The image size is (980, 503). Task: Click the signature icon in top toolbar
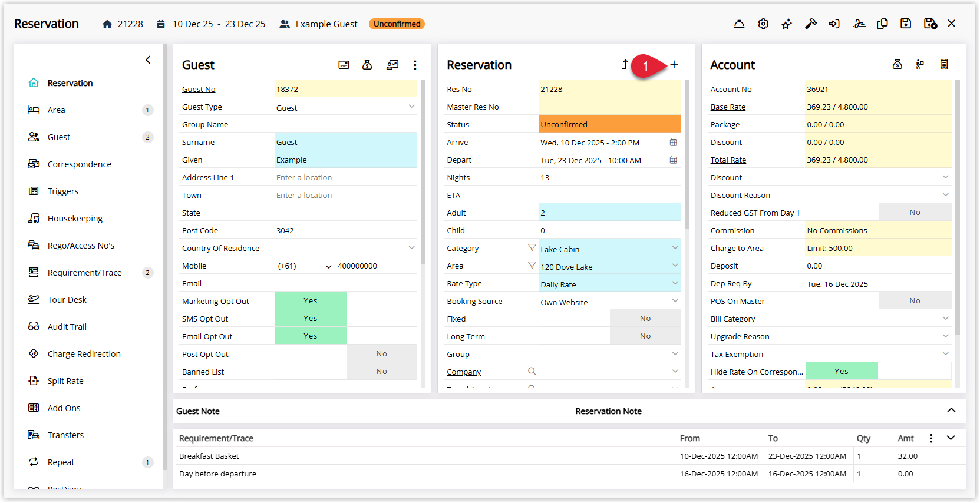(x=859, y=24)
